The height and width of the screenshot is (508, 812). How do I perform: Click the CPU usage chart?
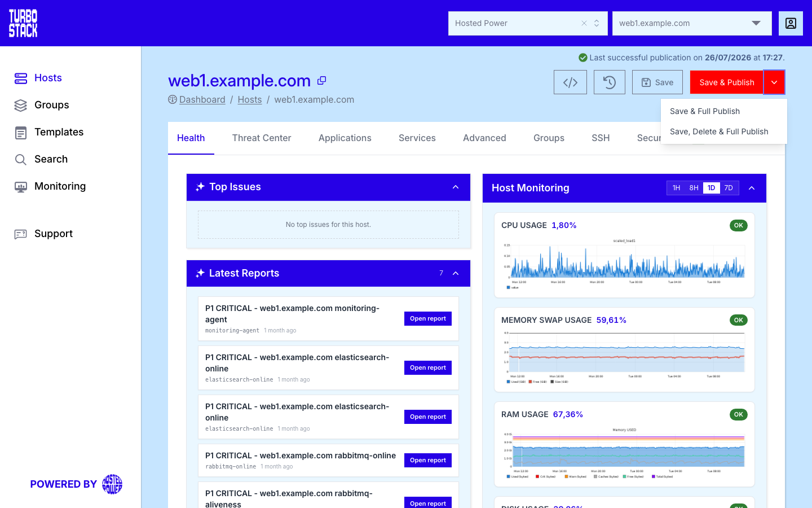624,264
